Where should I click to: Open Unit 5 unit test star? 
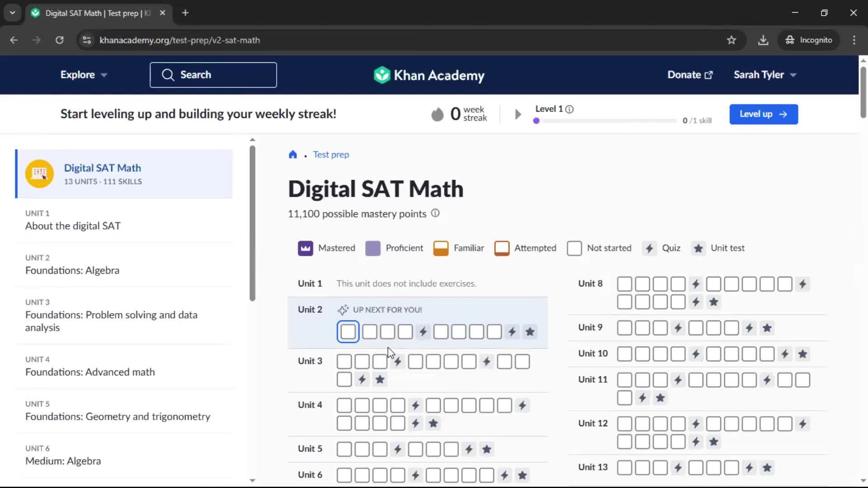click(x=486, y=449)
